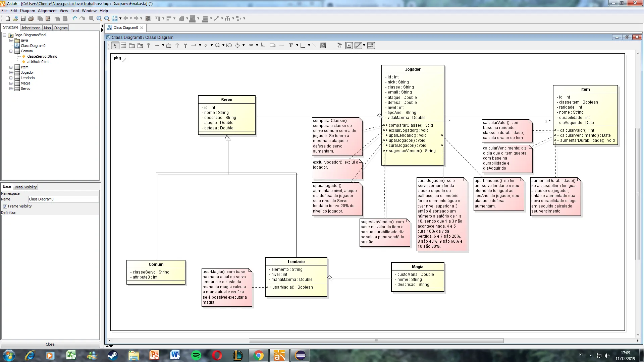Select the Class tool in diagram toolbar
The height and width of the screenshot is (362, 644).
point(123,46)
